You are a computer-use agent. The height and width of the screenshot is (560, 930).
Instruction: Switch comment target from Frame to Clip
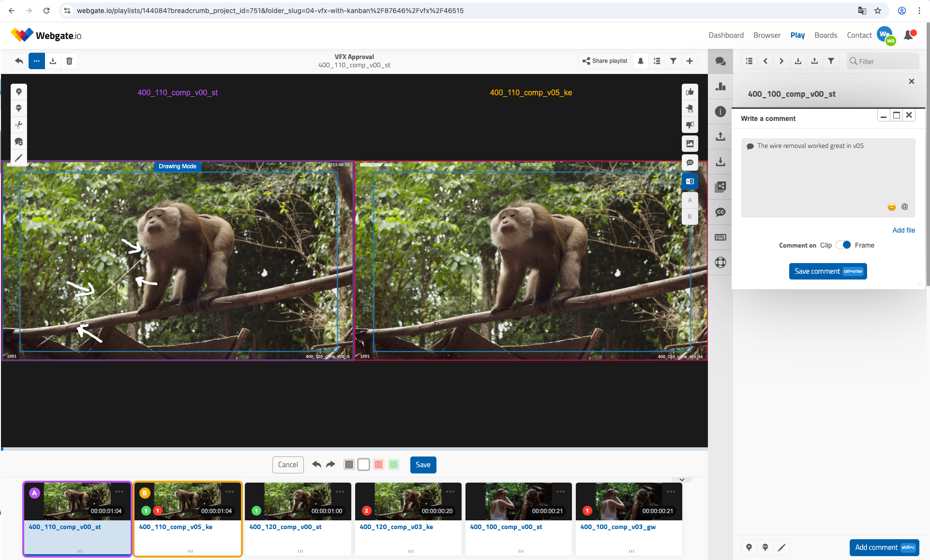826,245
